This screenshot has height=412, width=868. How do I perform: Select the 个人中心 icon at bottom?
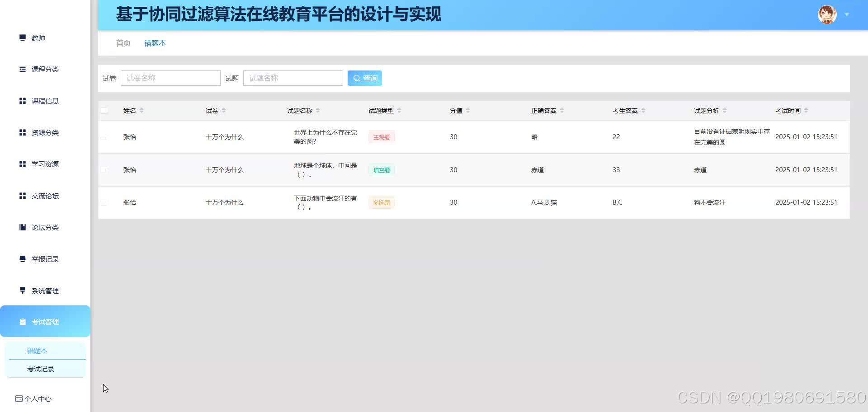tap(19, 399)
